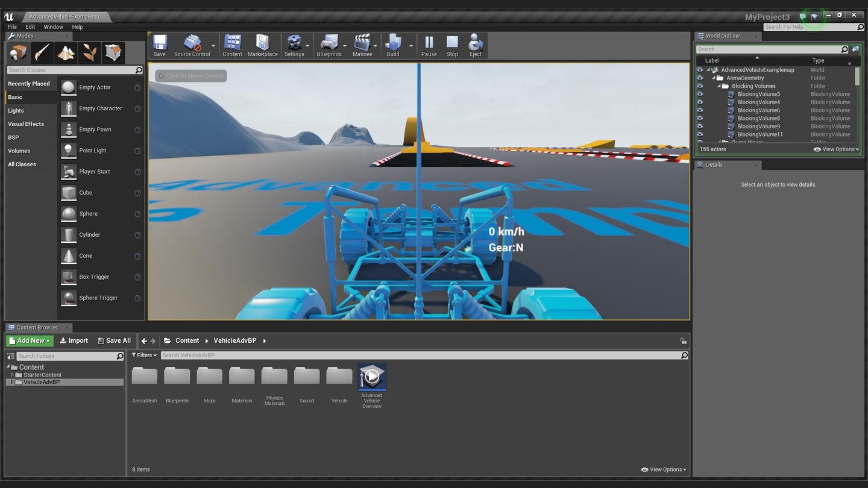This screenshot has height=488, width=868.
Task: Select the Landscape mode icon
Action: pyautogui.click(x=66, y=53)
